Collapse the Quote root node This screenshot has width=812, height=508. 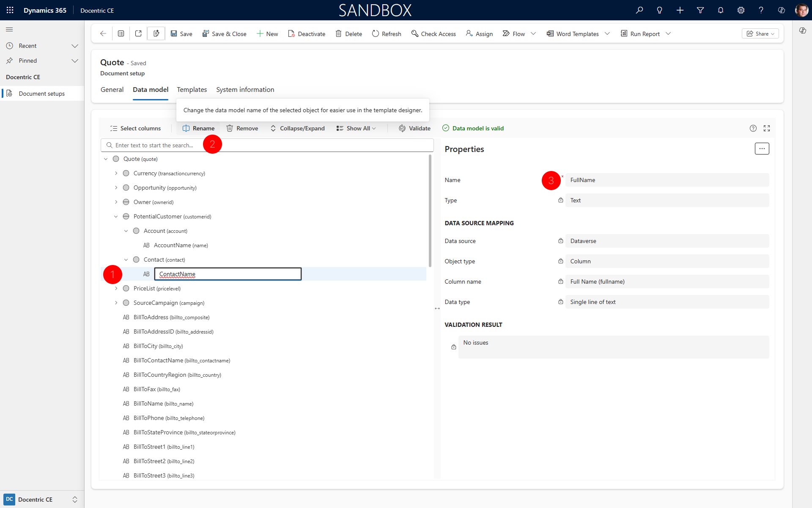tap(106, 159)
